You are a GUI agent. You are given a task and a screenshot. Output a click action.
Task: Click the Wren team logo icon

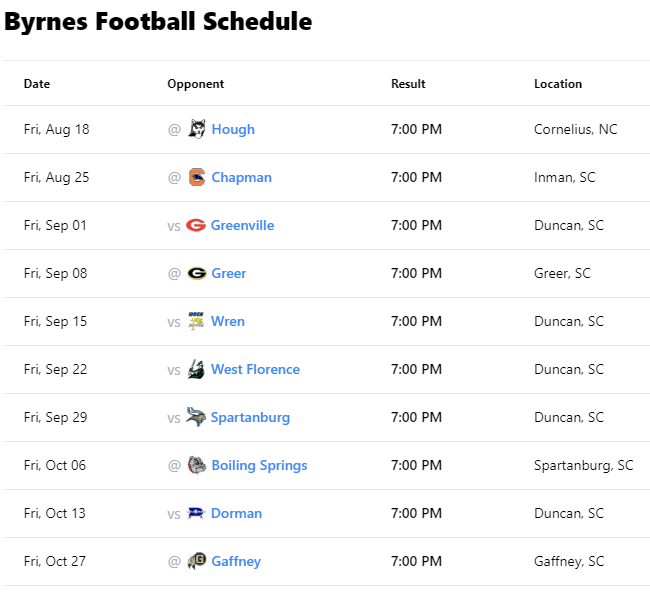(196, 321)
